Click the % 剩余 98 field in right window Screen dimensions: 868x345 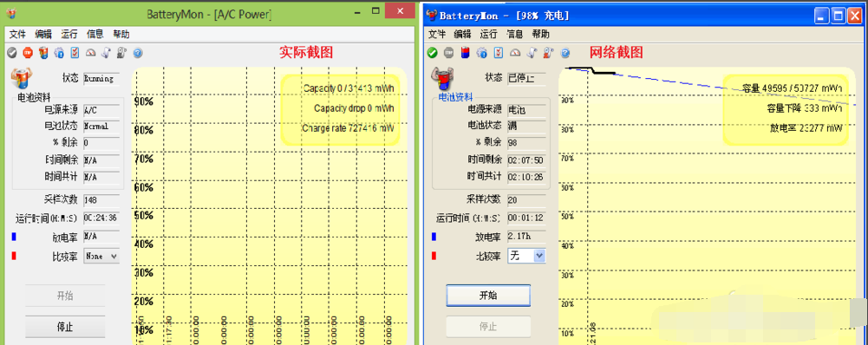(526, 142)
